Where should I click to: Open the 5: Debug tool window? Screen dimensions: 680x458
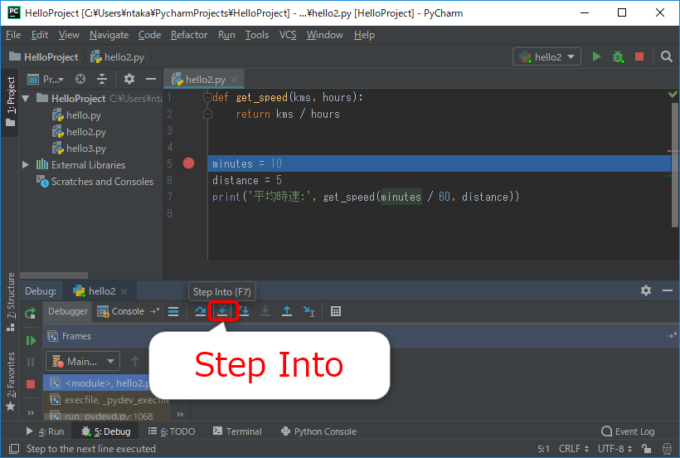pos(106,432)
